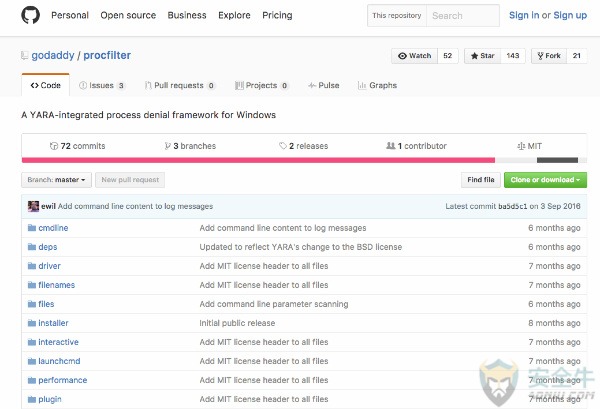The height and width of the screenshot is (409, 600).
Task: Click the driver folder icon
Action: (32, 266)
